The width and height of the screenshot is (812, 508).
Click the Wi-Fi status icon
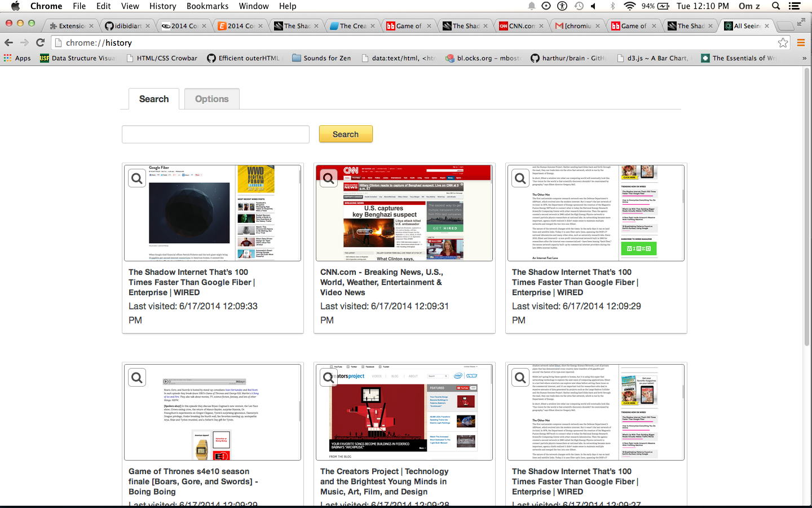pyautogui.click(x=629, y=6)
